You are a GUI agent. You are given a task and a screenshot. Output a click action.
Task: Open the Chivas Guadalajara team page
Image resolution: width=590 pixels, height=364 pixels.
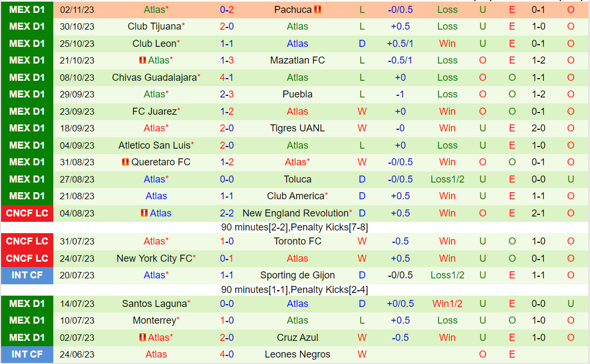(154, 78)
